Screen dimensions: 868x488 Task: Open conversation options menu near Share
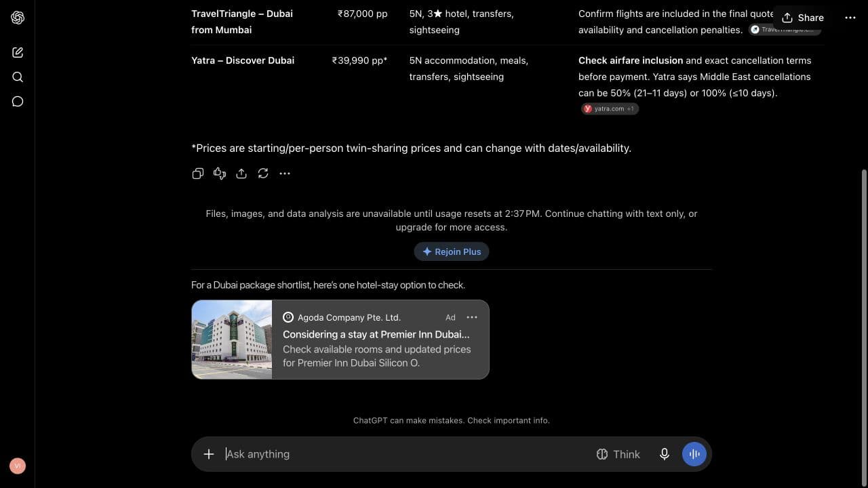coord(850,18)
